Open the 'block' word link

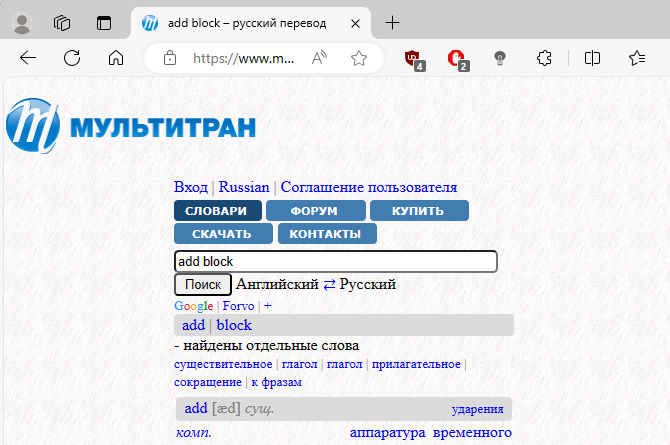click(234, 325)
